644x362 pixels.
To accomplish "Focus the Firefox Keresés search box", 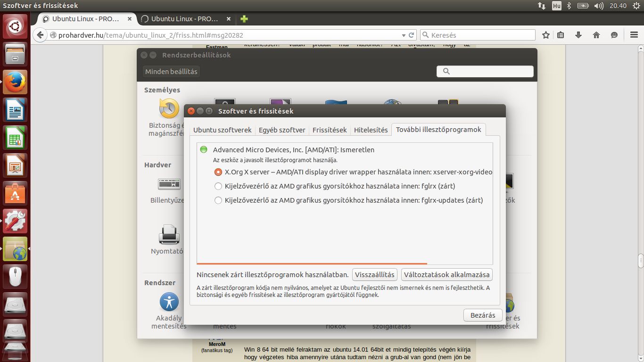I will [x=478, y=35].
